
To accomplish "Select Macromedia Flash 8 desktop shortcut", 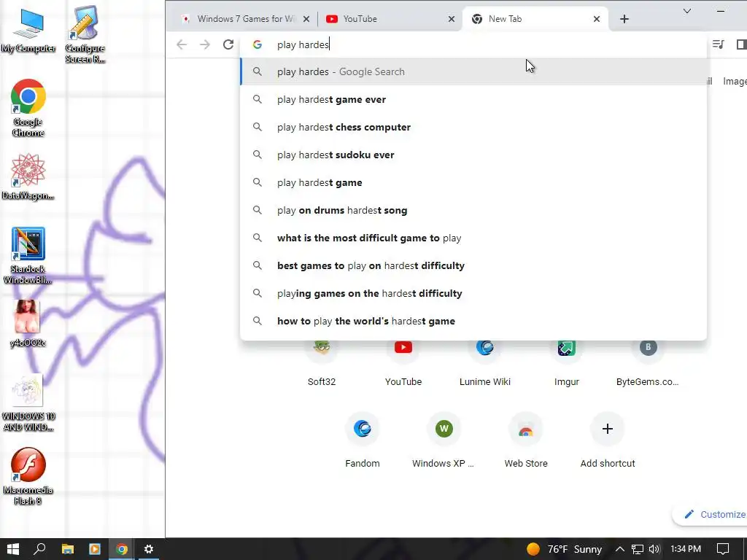I will (x=28, y=476).
